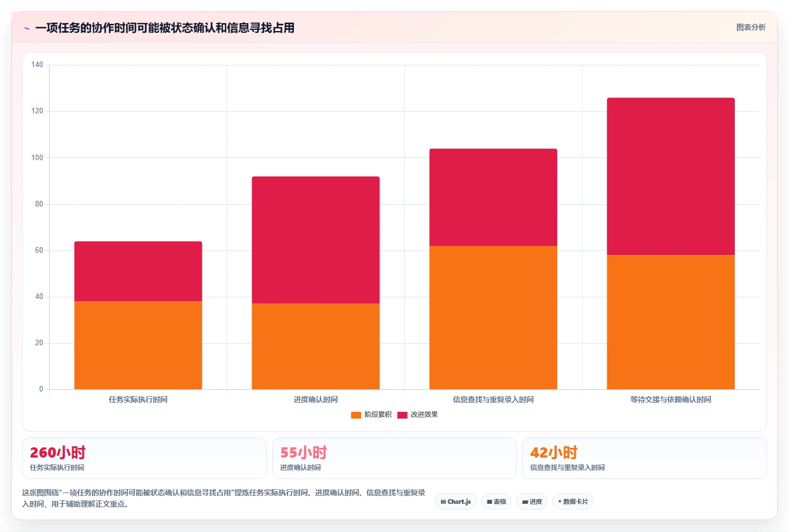Image resolution: width=789 pixels, height=532 pixels.
Task: Click the 进度确认时间 caption under 55小时
Action: pyautogui.click(x=301, y=468)
